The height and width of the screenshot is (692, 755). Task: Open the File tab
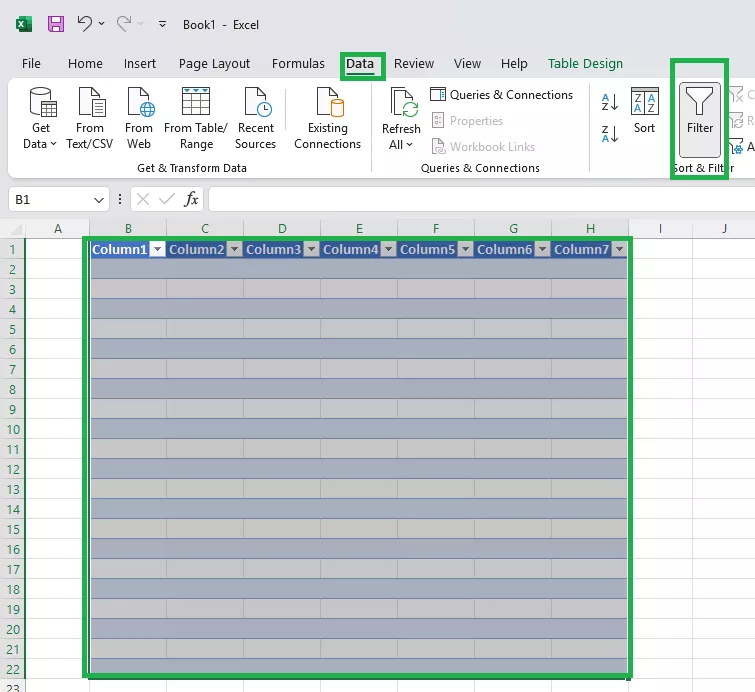pyautogui.click(x=31, y=64)
